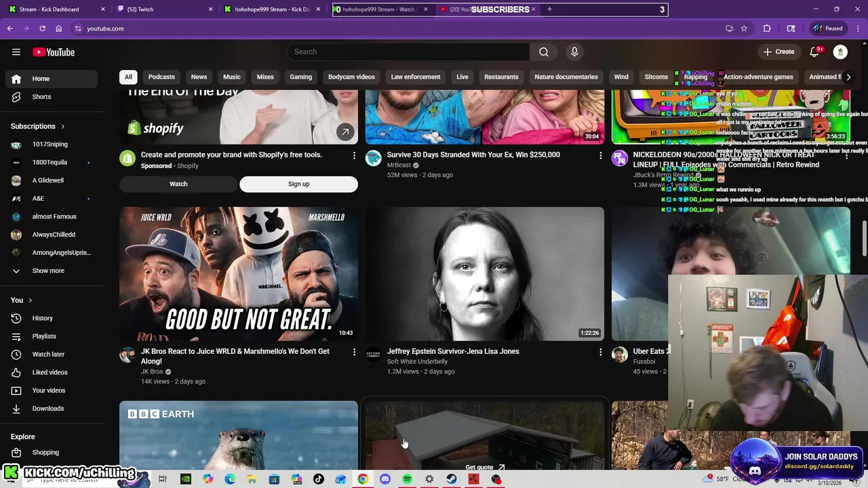The width and height of the screenshot is (868, 488).
Task: Click the Shopify ad Sign up button
Action: point(298,184)
